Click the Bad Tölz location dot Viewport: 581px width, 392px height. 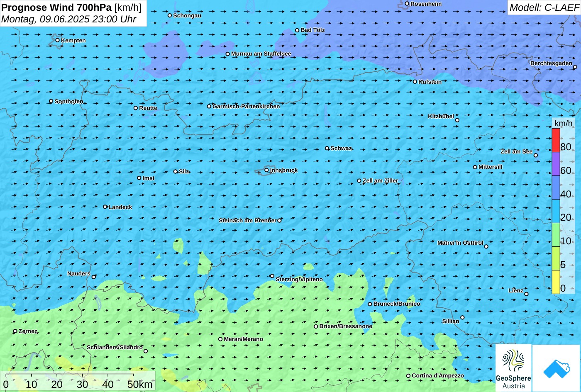(297, 30)
